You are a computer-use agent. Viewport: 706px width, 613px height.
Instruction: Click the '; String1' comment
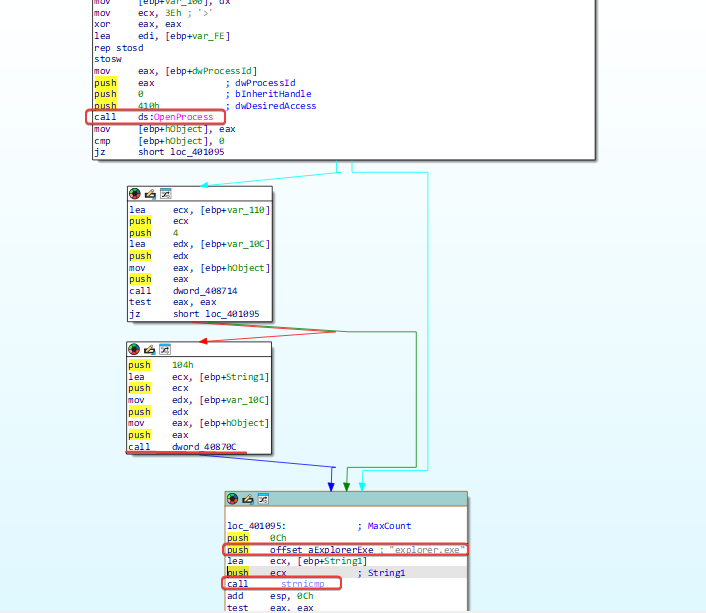coord(381,573)
